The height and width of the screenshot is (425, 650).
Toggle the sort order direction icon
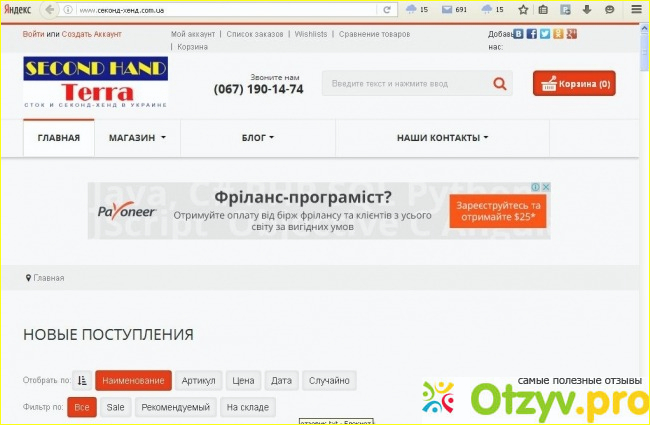click(82, 380)
